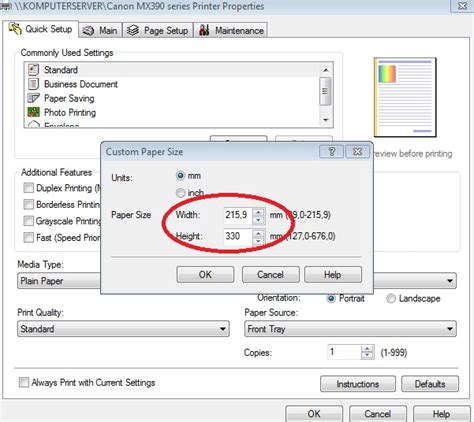Image resolution: width=474 pixels, height=422 pixels.
Task: Select the Standard setting icon
Action: pos(33,70)
